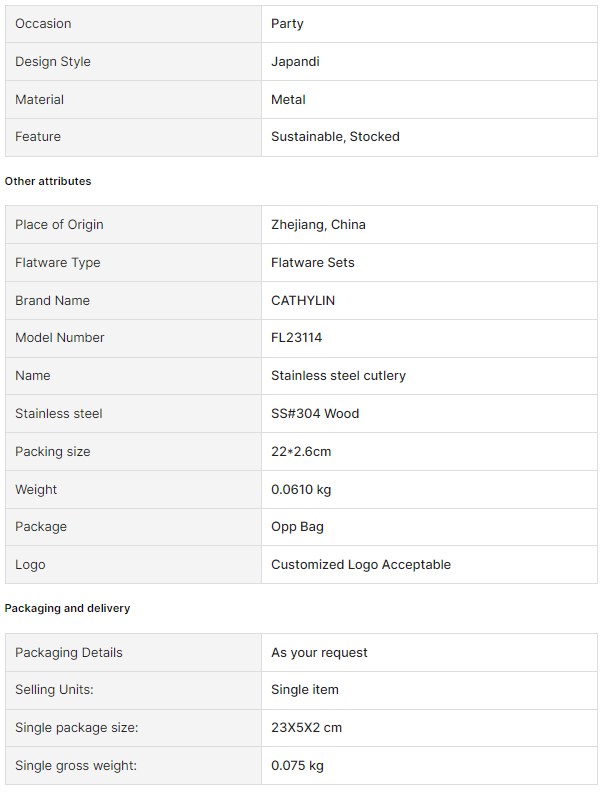Click the 'As your request' packaging details
This screenshot has height=795, width=614.
tap(319, 653)
